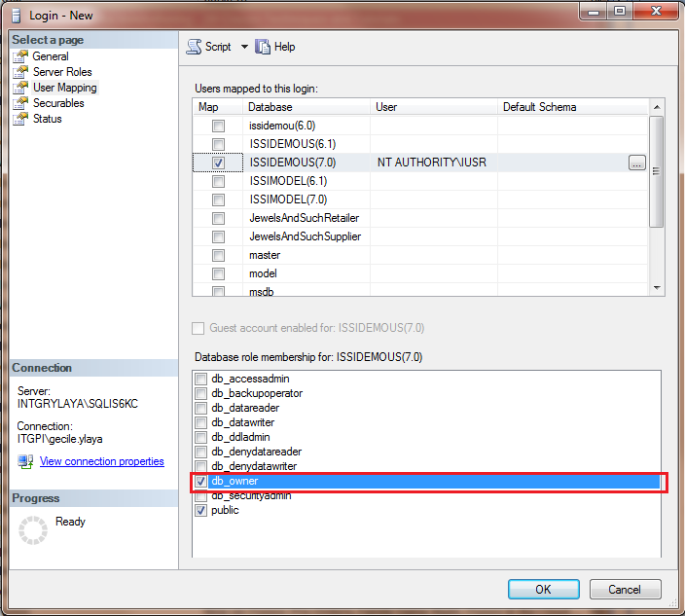The width and height of the screenshot is (685, 616).
Task: Switch to the User Mapping page
Action: pos(64,88)
